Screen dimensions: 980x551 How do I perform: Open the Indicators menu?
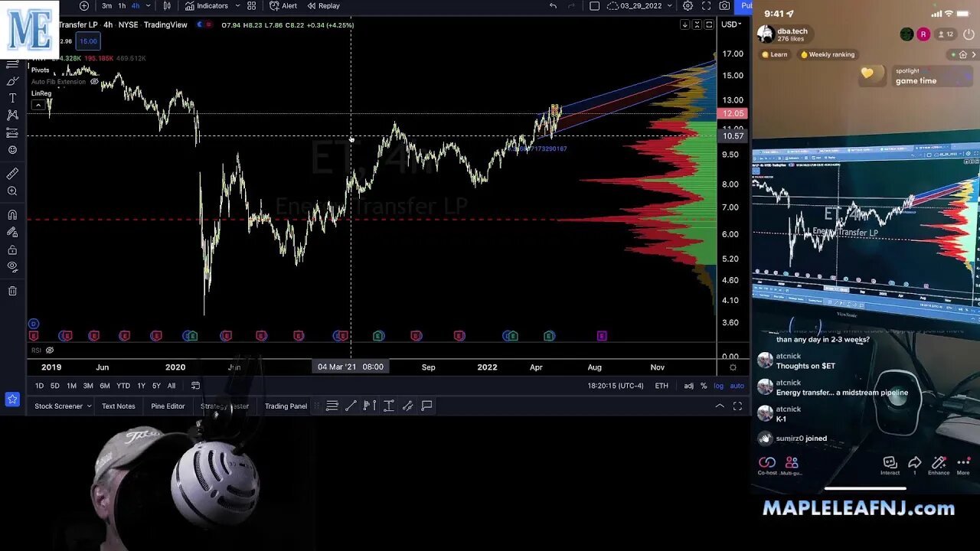(206, 5)
